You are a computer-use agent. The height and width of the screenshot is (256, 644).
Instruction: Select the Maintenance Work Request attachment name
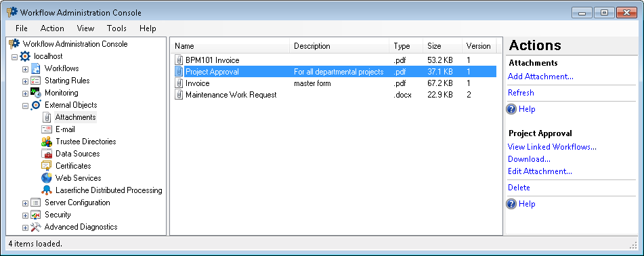(231, 95)
